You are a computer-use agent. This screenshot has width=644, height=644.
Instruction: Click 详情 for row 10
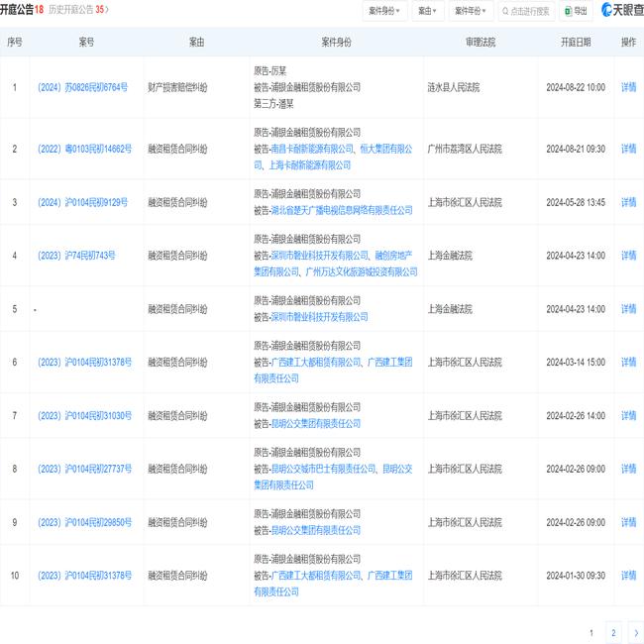point(628,576)
